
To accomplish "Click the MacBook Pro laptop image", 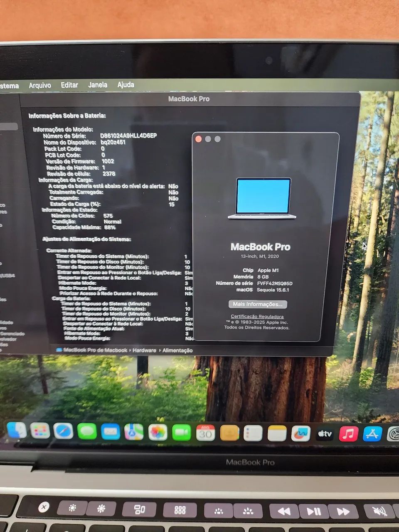I will point(262,198).
